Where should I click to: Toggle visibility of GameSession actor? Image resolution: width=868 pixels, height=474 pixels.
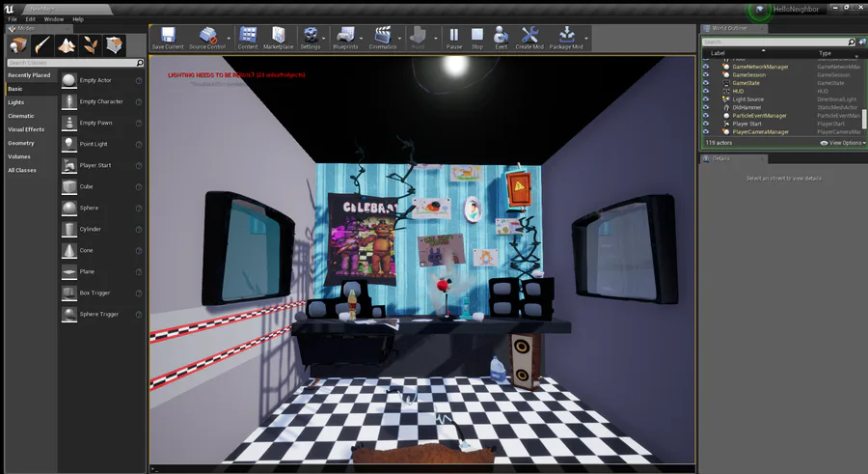point(706,75)
